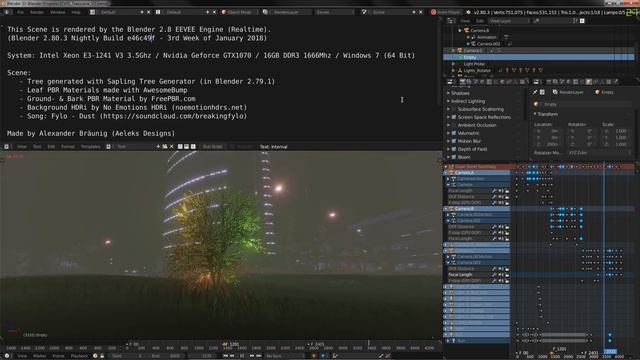Viewport: 640px width, 360px height.
Task: Click lock icon on highlighted Focal Length channel
Action: (507, 275)
